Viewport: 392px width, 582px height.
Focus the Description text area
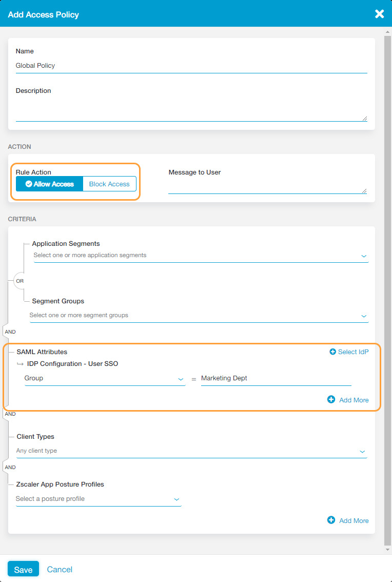click(191, 109)
